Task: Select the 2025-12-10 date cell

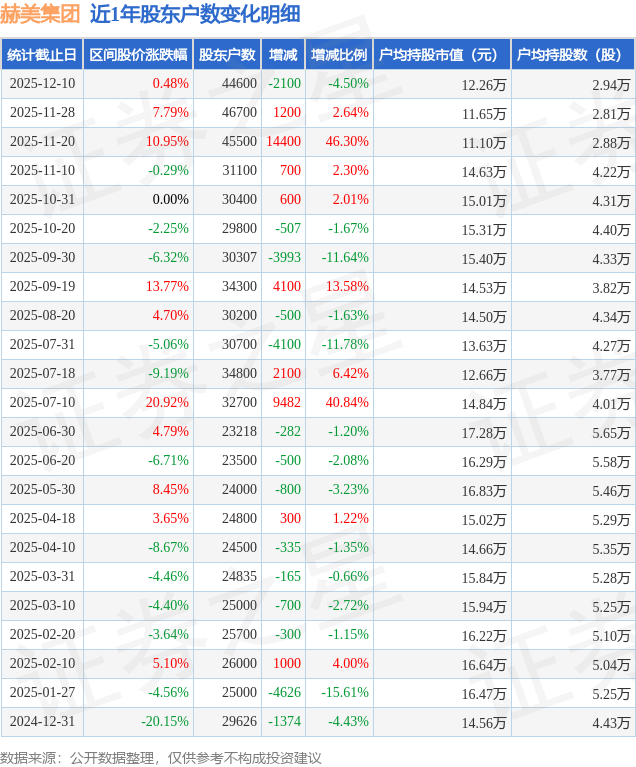Action: 42,84
